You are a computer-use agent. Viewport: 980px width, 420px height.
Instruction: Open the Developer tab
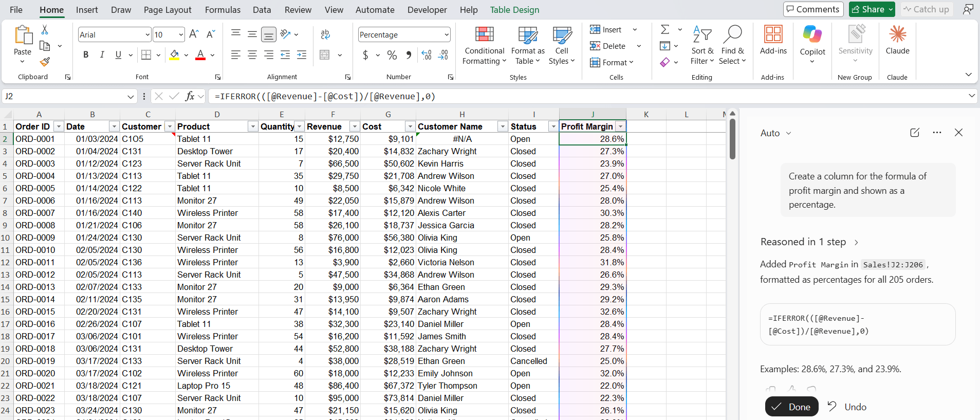[x=427, y=9]
